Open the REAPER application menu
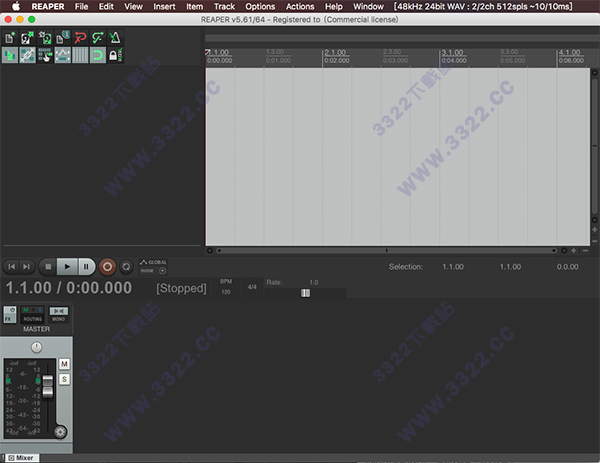Screen dimensions: 600x463 48,7
